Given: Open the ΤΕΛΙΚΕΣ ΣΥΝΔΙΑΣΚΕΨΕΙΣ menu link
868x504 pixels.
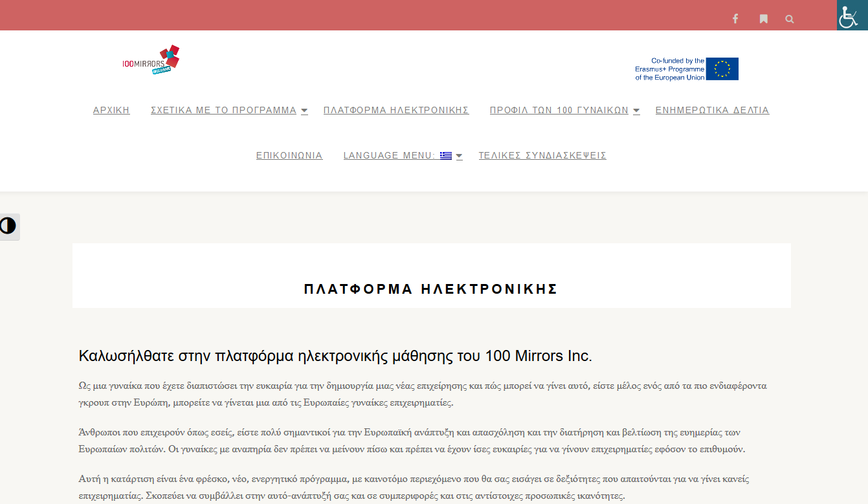Looking at the screenshot, I should pyautogui.click(x=542, y=155).
